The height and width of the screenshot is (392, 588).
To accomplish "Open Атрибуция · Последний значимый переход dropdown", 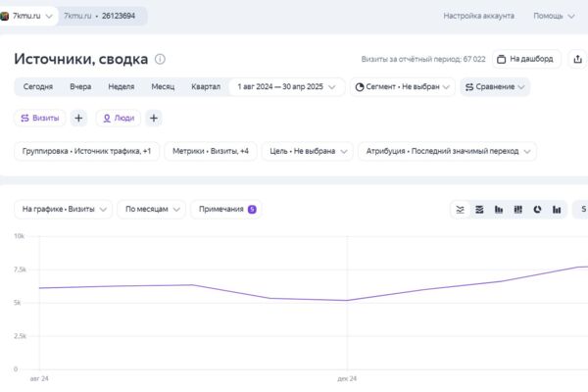I will (x=448, y=151).
